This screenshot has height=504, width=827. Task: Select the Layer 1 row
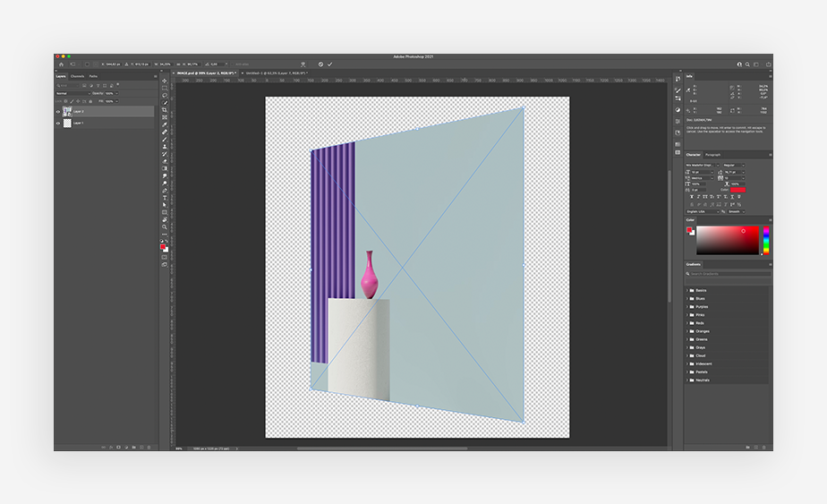[105, 123]
